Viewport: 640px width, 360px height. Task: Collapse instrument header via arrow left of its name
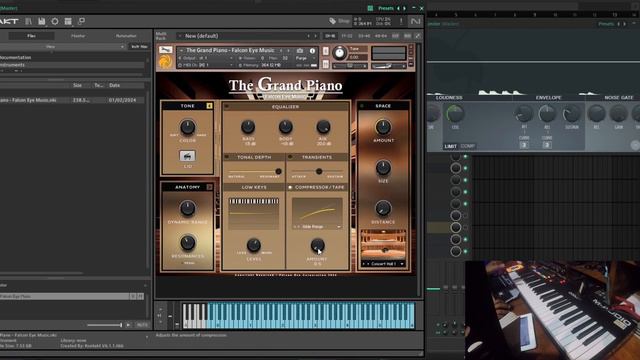pyautogui.click(x=181, y=51)
